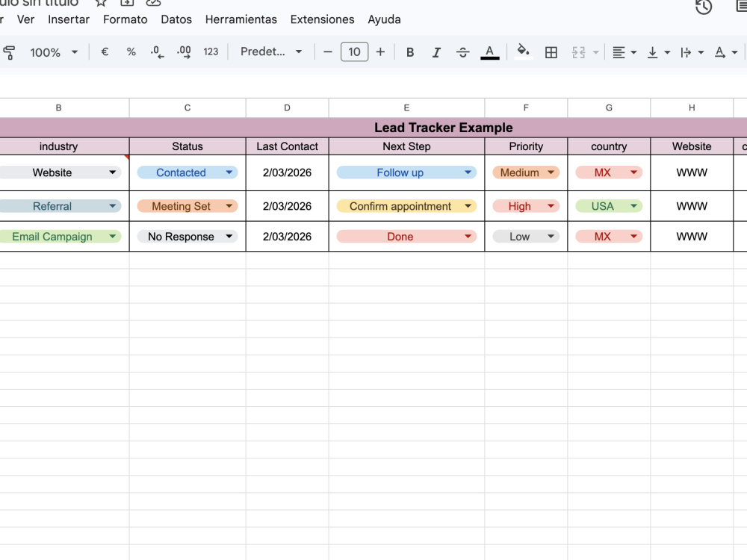Select column C header
The width and height of the screenshot is (747, 560).
click(x=187, y=108)
